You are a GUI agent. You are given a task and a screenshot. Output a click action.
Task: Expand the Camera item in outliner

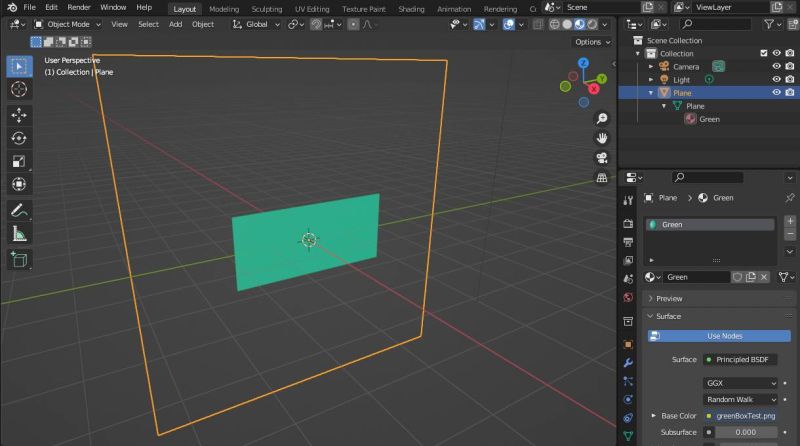coord(651,66)
